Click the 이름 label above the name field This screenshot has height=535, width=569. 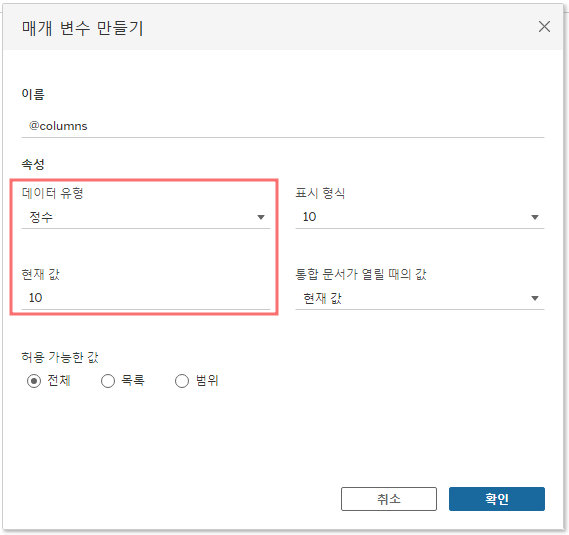tap(33, 94)
